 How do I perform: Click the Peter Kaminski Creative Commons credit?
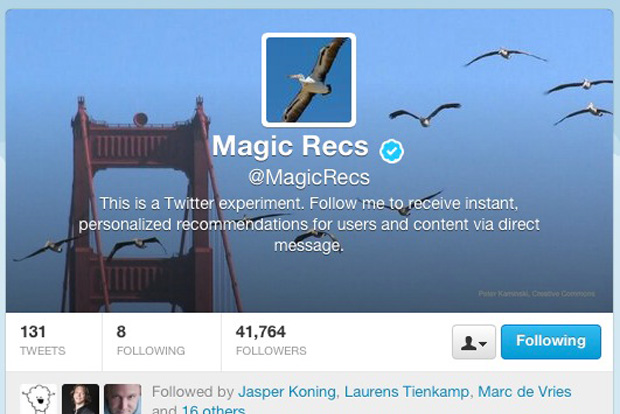536,293
